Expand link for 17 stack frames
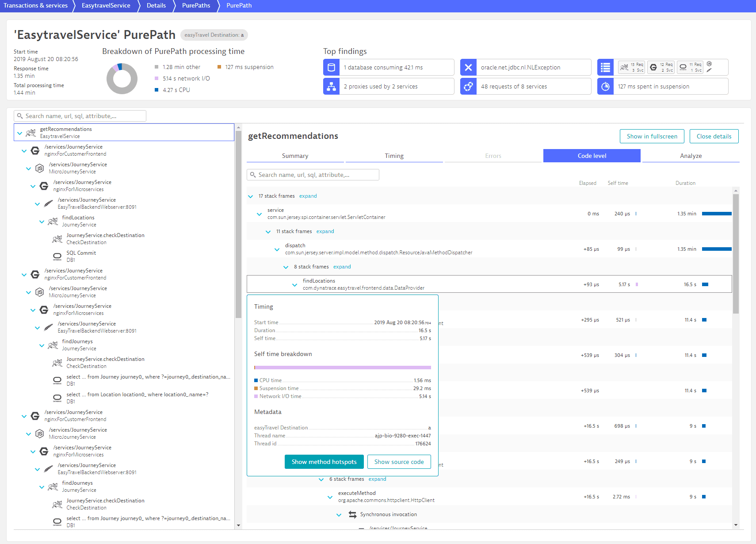The height and width of the screenshot is (544, 756). 308,196
